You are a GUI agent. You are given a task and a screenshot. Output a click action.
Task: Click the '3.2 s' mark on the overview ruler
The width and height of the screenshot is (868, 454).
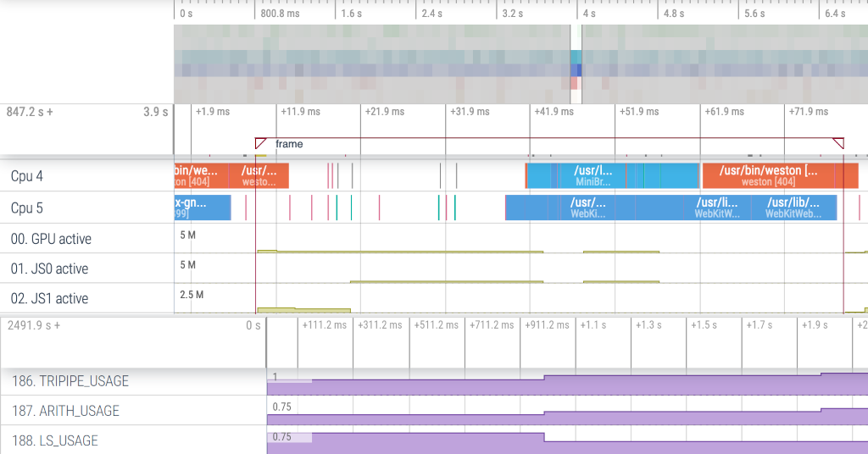pos(513,14)
